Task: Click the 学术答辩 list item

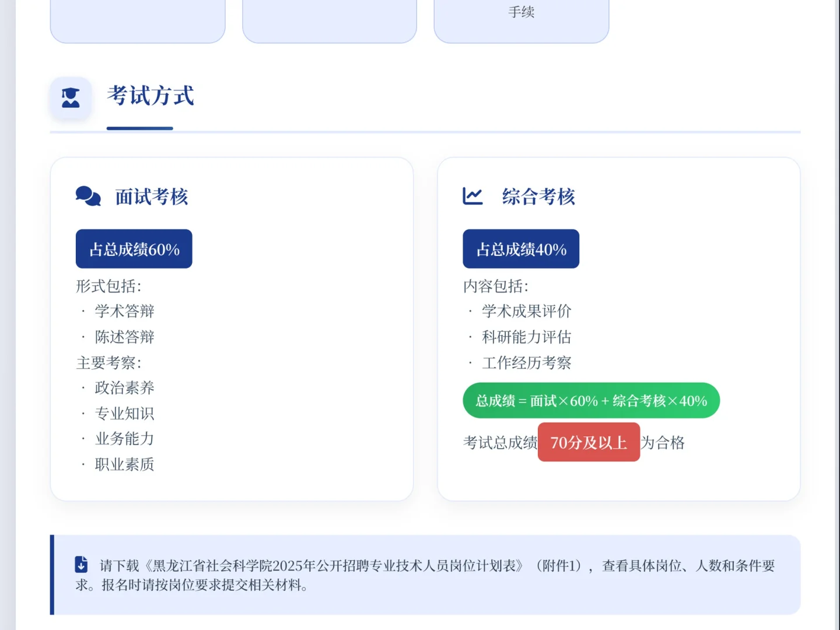Action: click(x=124, y=311)
